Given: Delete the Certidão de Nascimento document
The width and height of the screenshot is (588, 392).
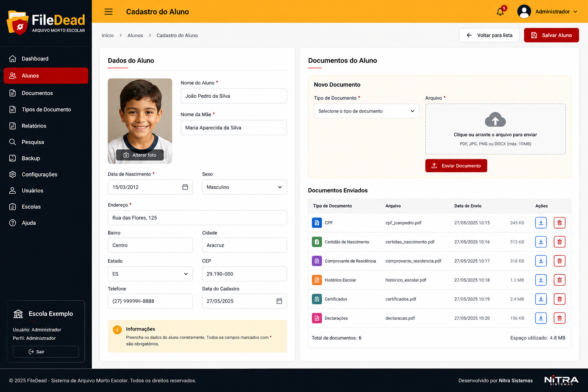Looking at the screenshot, I should [x=560, y=242].
